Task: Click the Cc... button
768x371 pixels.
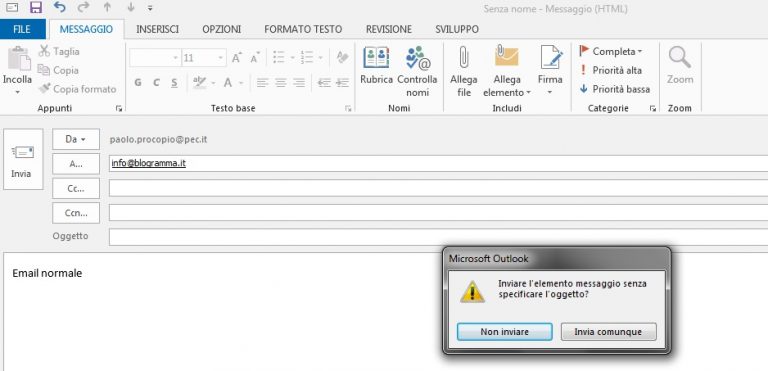Action: pyautogui.click(x=76, y=188)
